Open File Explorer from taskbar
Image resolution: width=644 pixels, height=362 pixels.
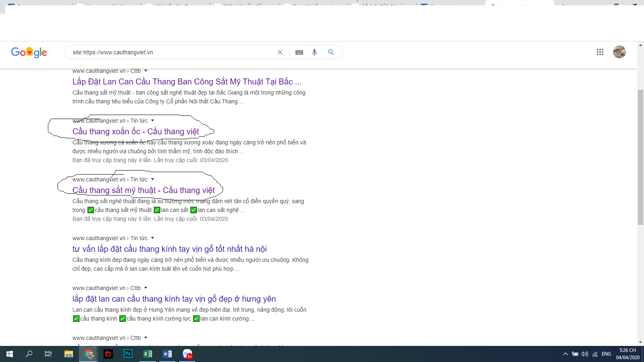coord(69,354)
